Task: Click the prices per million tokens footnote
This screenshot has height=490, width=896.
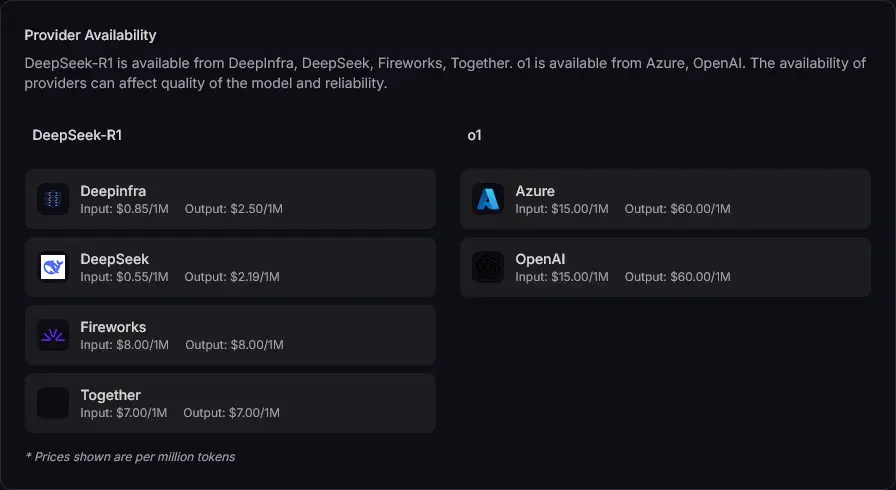Action: (x=130, y=457)
